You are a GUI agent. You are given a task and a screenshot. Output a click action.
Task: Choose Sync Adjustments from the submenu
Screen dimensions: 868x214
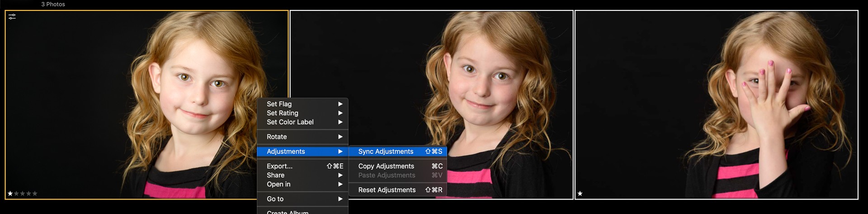pos(386,152)
